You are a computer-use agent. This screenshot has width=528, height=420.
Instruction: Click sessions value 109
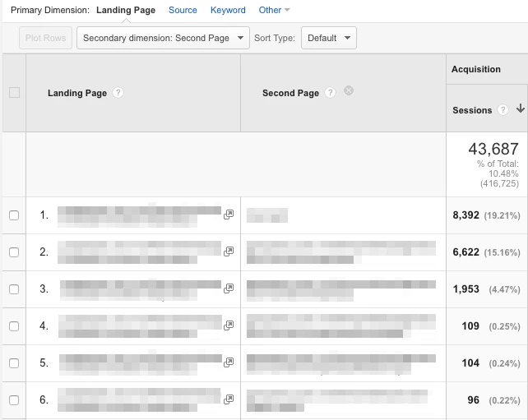click(470, 326)
